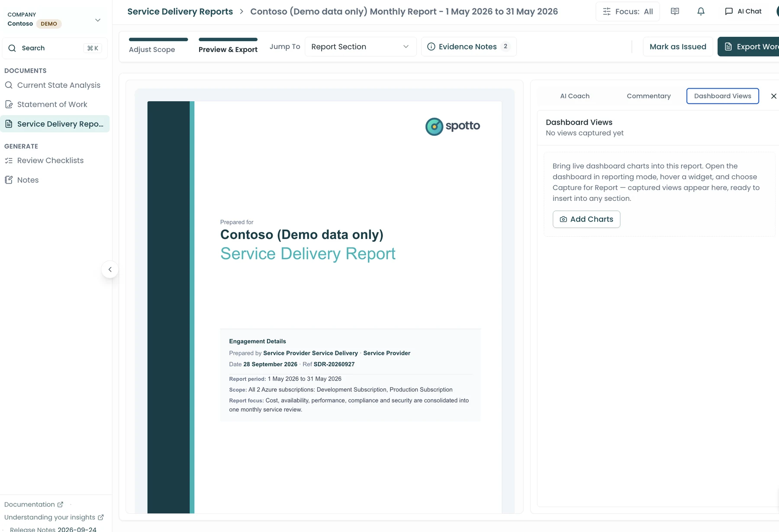Open the Focus: All filter
779x532 pixels.
[x=628, y=12]
